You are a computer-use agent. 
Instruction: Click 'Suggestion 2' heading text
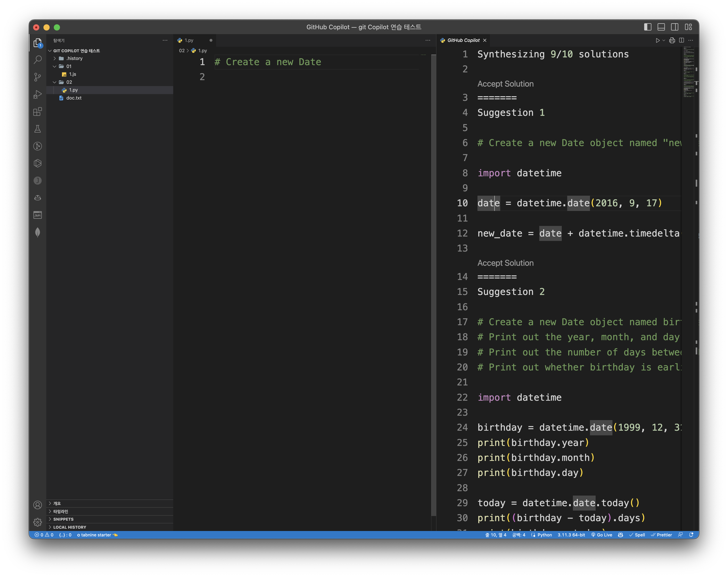click(x=511, y=292)
